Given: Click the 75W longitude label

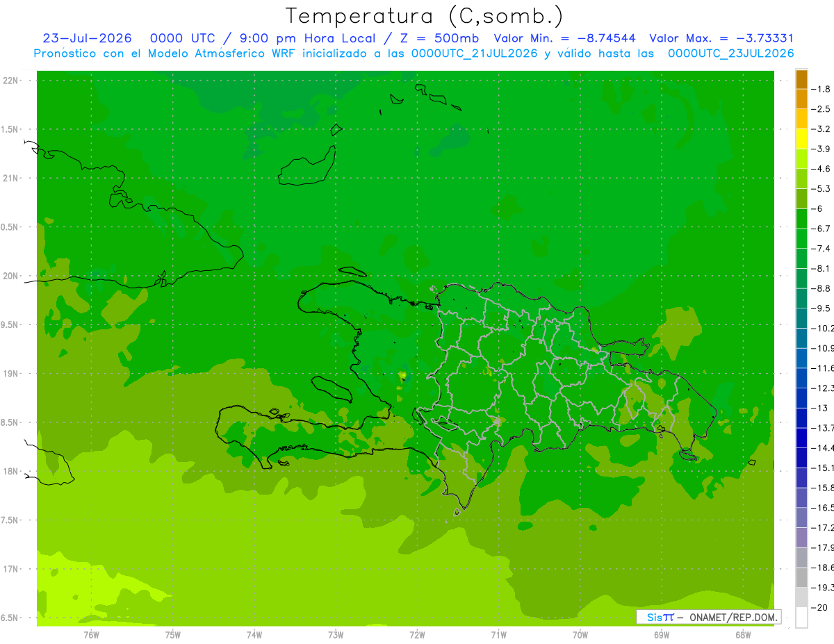Looking at the screenshot, I should (x=172, y=634).
